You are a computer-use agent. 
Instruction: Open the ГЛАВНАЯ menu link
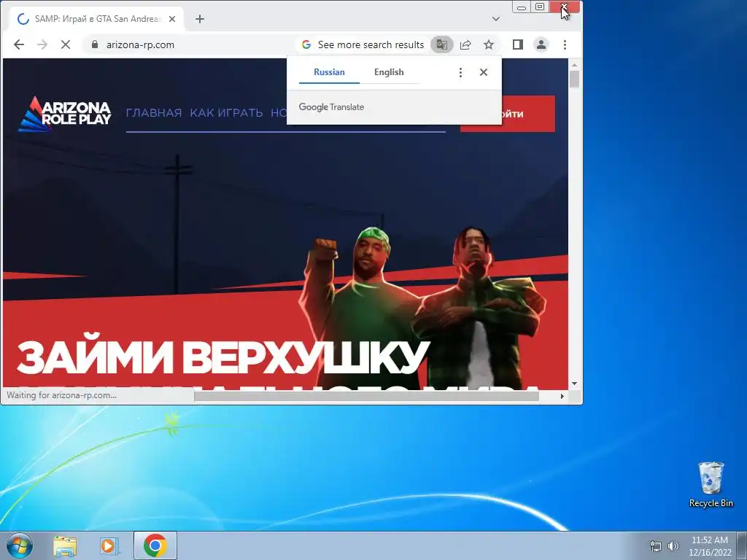[154, 113]
